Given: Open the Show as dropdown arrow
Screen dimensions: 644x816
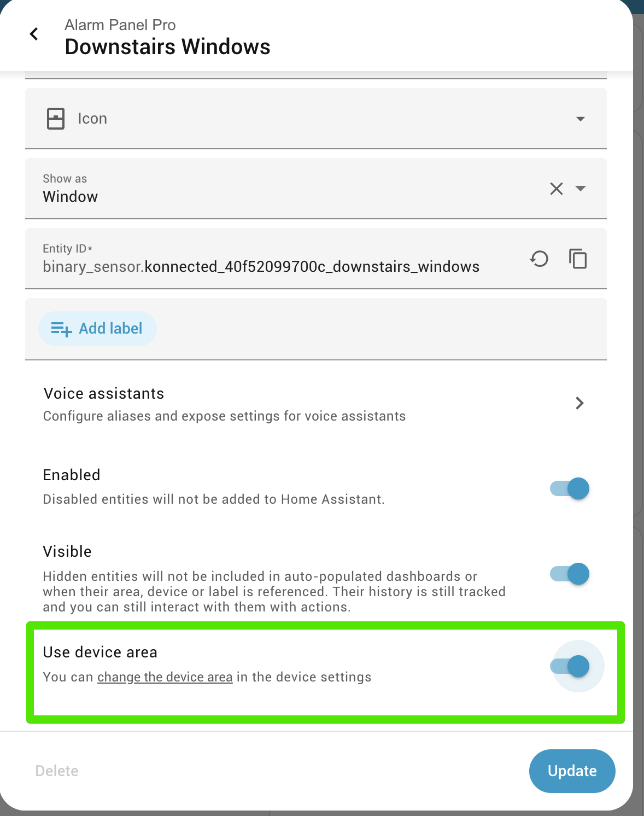Looking at the screenshot, I should pyautogui.click(x=581, y=189).
